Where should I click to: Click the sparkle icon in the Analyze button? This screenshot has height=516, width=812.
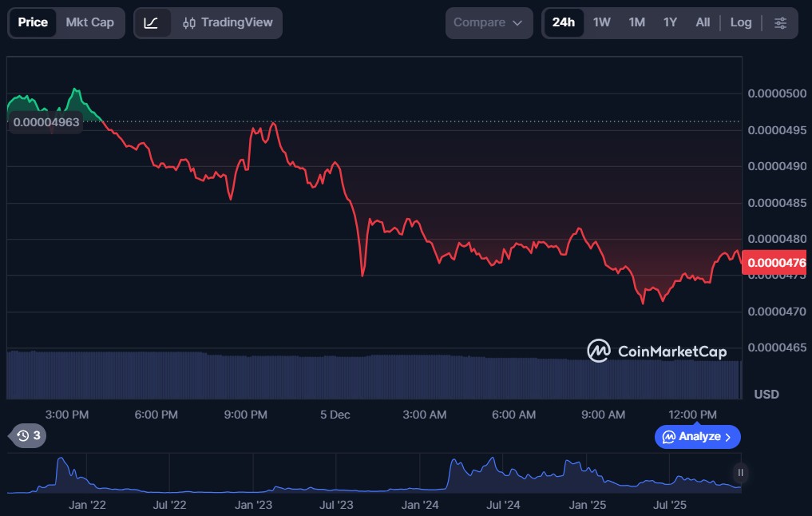pos(669,437)
